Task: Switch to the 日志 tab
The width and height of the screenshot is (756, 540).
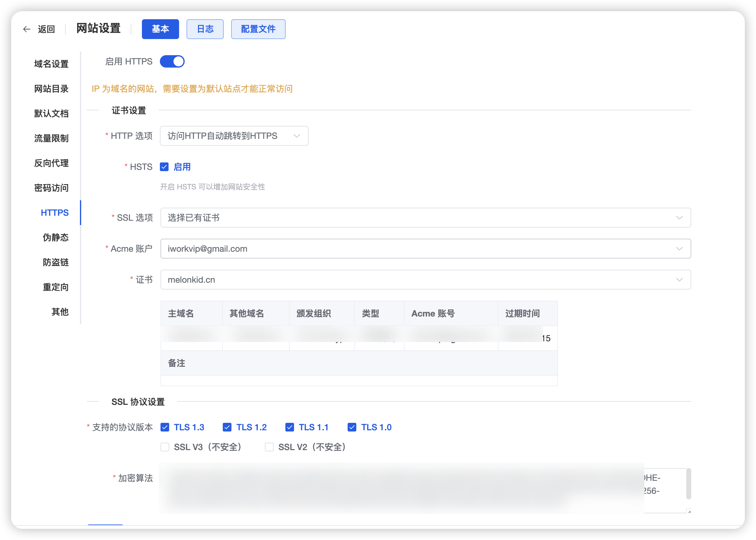Action: tap(205, 29)
